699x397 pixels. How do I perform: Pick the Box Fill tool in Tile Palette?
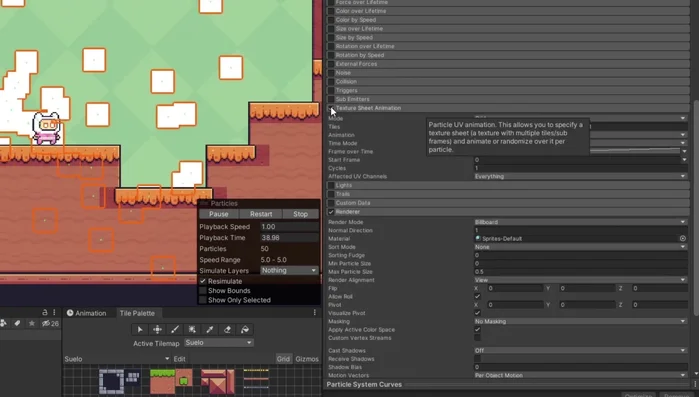(x=192, y=329)
